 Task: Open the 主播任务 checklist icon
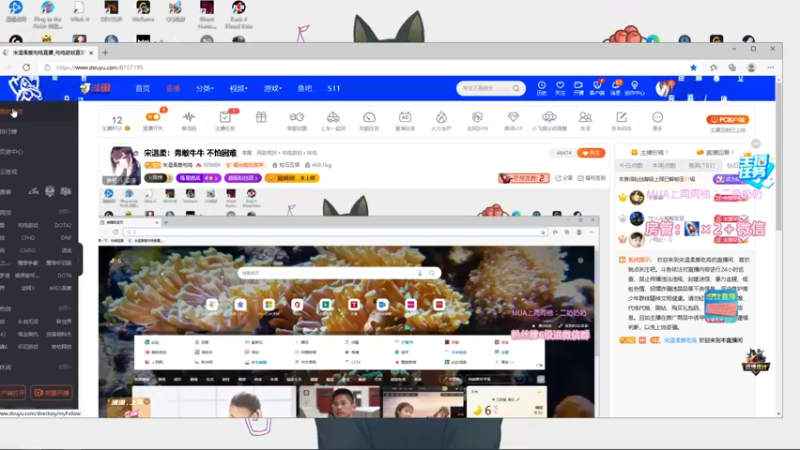(x=224, y=117)
